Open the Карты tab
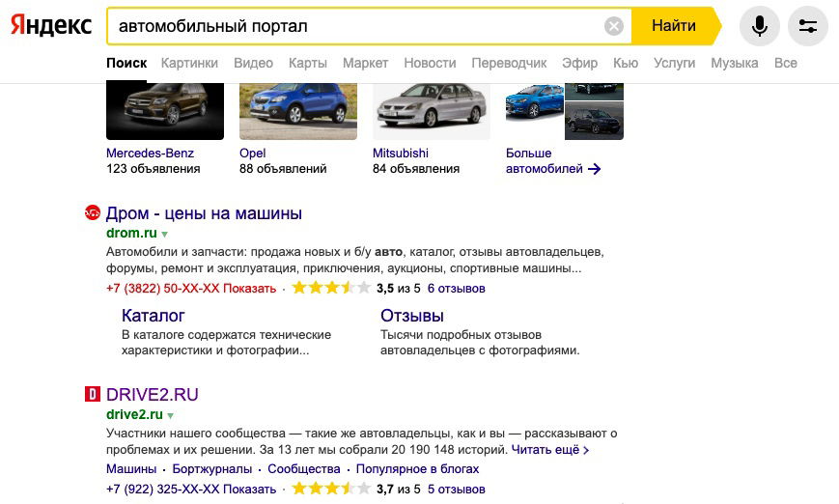Screen dimensions: 839x504 [308, 63]
